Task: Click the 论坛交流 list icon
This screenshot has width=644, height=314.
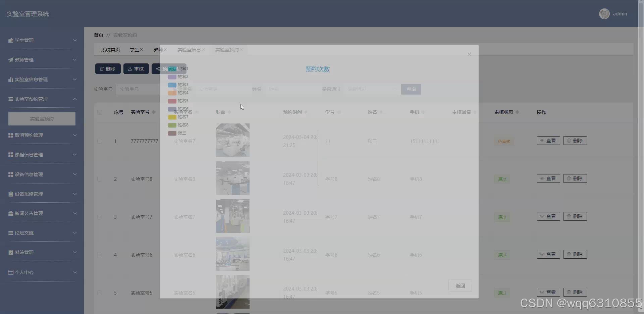Action: (x=11, y=233)
